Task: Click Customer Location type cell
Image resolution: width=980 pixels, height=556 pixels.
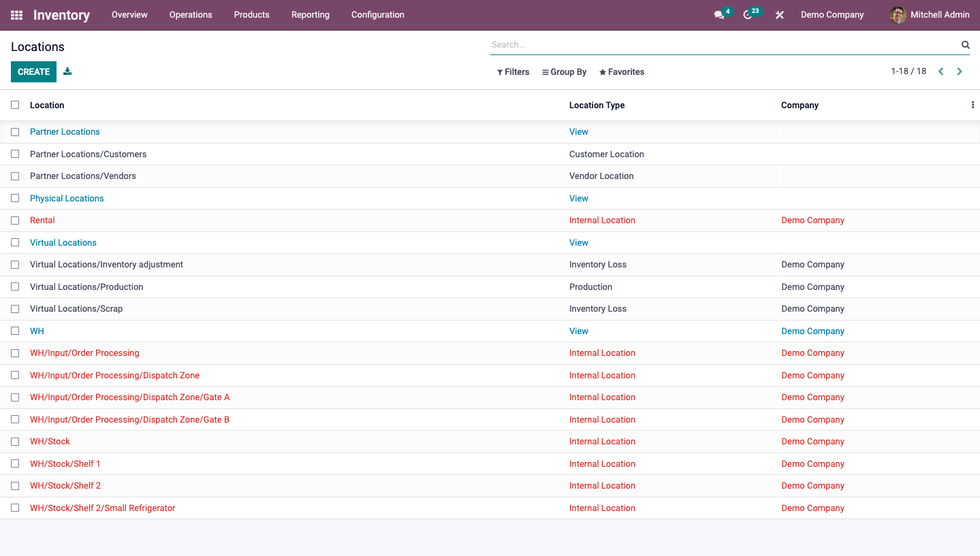Action: click(x=607, y=154)
